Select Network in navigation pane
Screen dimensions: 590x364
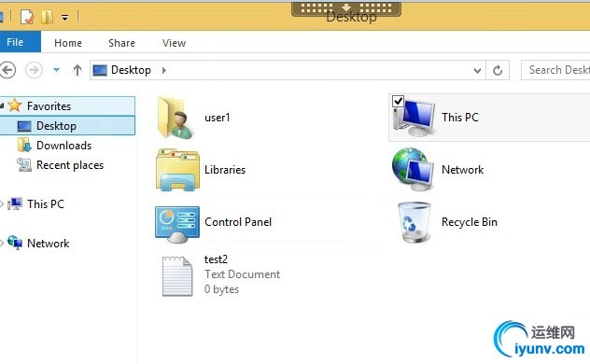(x=49, y=244)
